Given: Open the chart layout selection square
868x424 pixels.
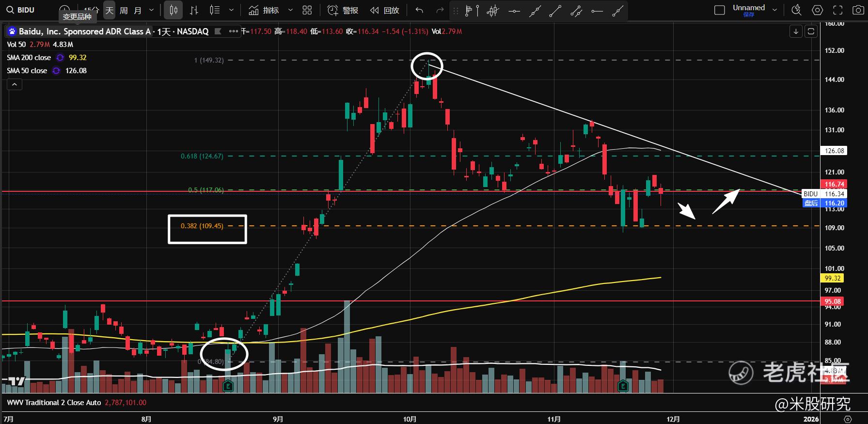Looking at the screenshot, I should coord(720,10).
